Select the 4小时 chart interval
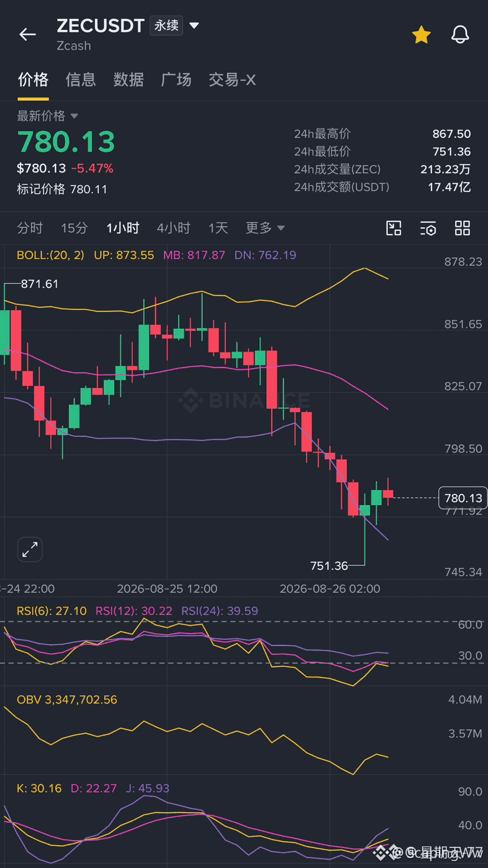This screenshot has height=868, width=488. tap(173, 228)
